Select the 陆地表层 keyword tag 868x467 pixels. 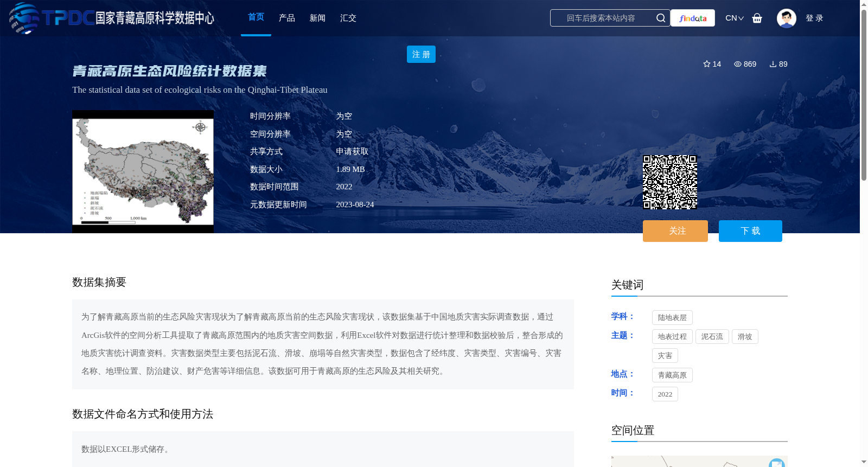tap(672, 318)
